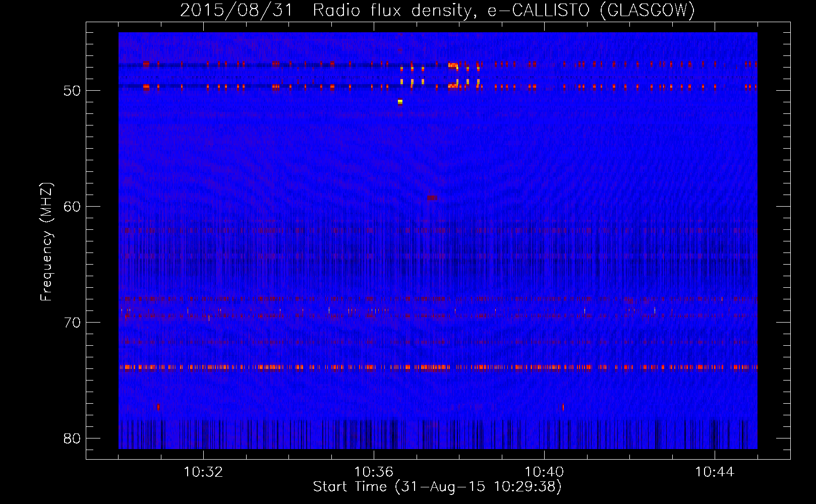The height and width of the screenshot is (504, 816).
Task: Click the 10:40 time tick label
Action: tap(544, 472)
